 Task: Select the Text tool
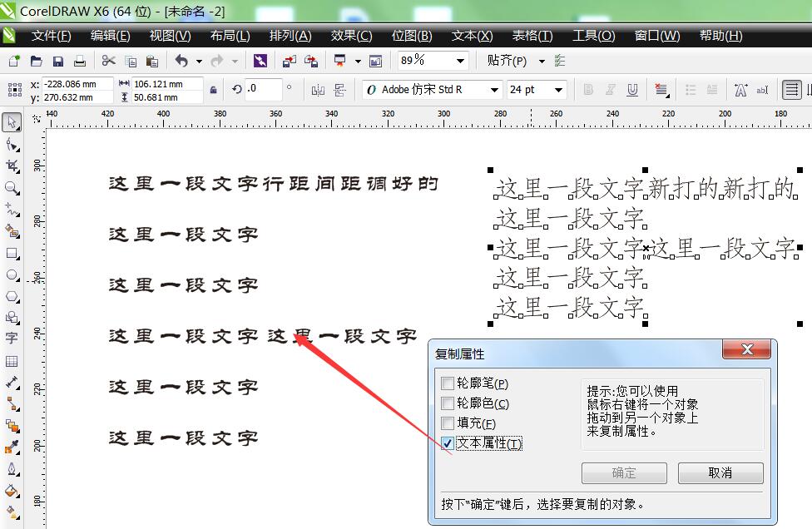pos(12,339)
